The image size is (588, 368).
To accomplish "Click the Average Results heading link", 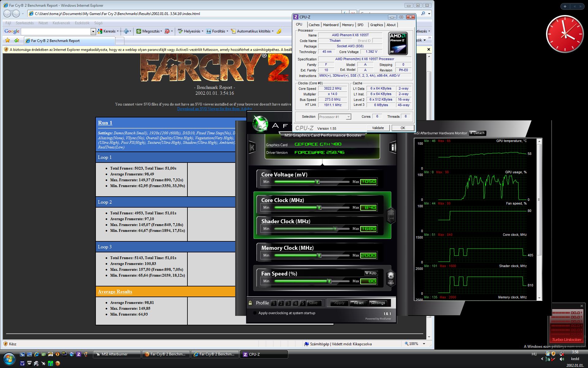I will click(x=115, y=292).
